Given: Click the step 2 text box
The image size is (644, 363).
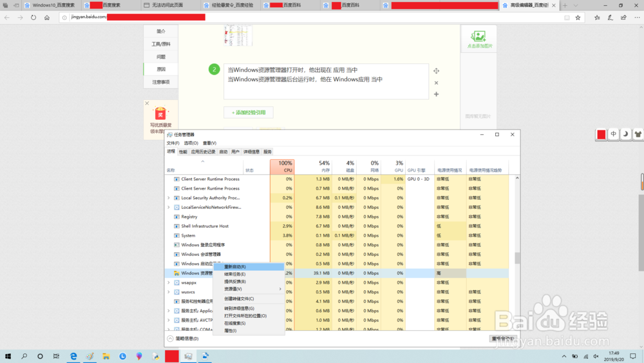Looking at the screenshot, I should click(x=326, y=81).
